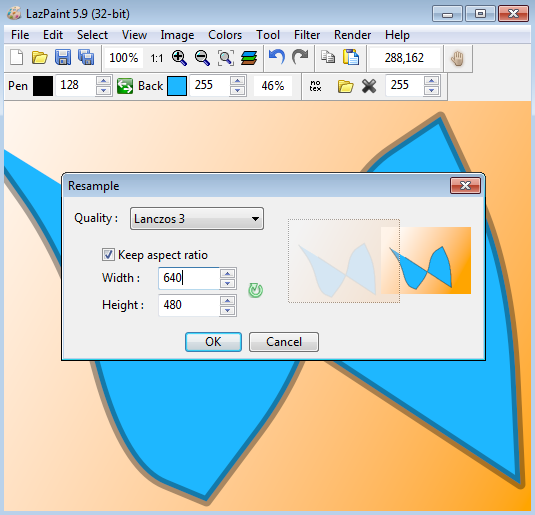Open the Filter menu

(x=307, y=35)
